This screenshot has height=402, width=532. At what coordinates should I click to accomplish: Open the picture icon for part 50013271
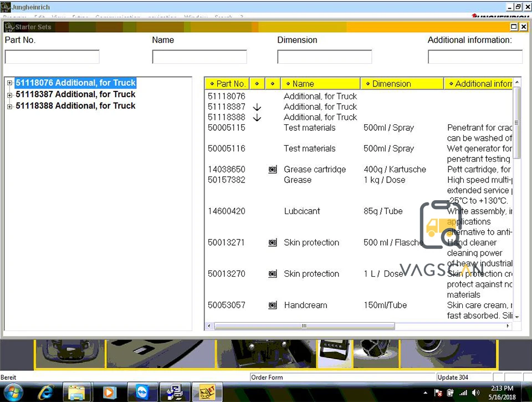coord(273,242)
